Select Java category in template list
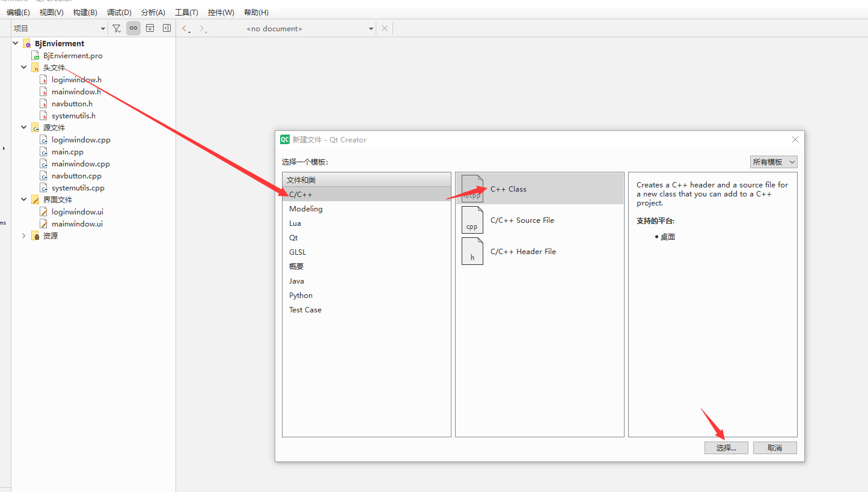The width and height of the screenshot is (868, 492). click(x=367, y=281)
